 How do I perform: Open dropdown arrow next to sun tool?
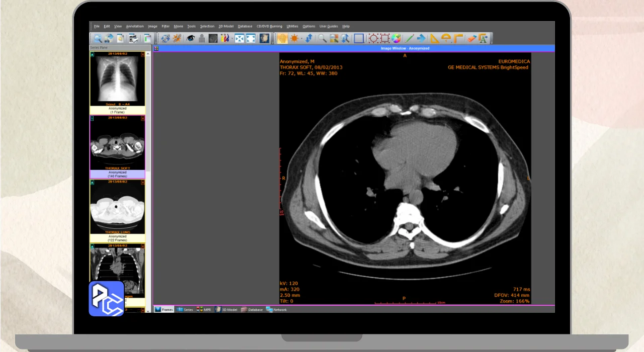pyautogui.click(x=301, y=39)
